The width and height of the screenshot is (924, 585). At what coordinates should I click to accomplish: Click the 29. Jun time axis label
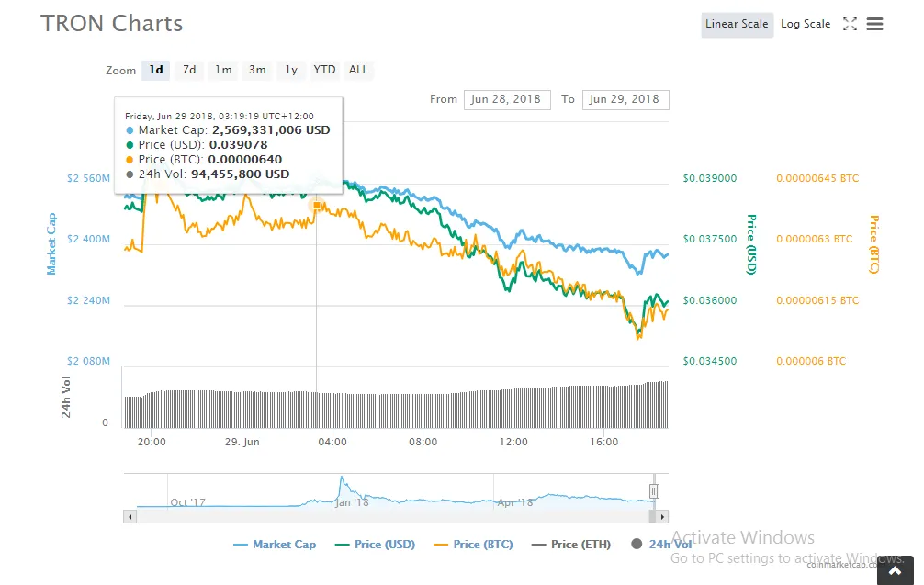click(x=242, y=442)
